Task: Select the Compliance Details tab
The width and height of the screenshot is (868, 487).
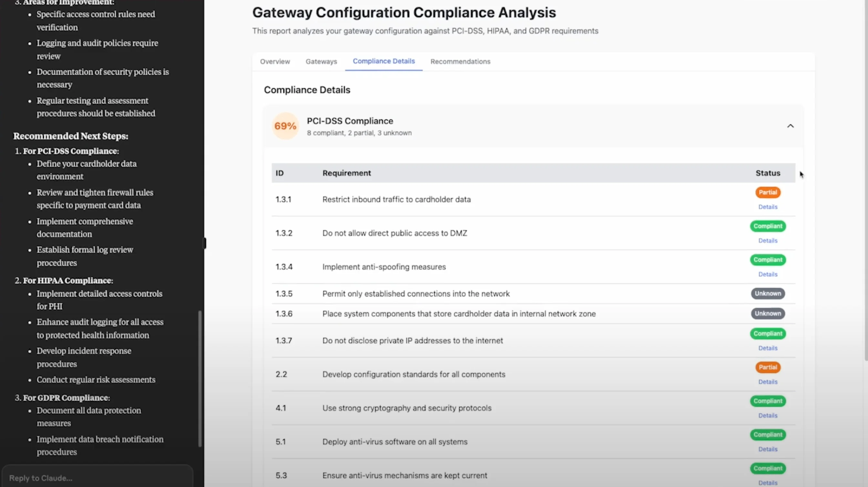Action: [x=383, y=61]
